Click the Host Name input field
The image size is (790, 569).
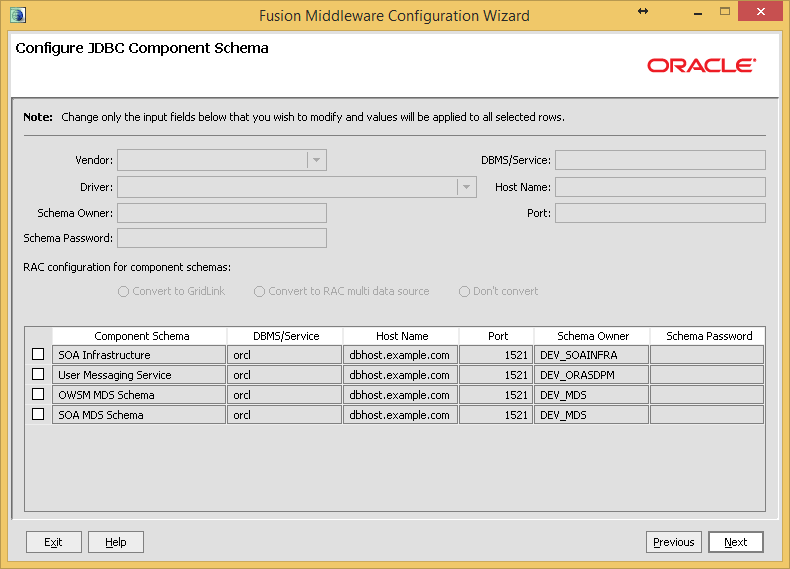(660, 187)
